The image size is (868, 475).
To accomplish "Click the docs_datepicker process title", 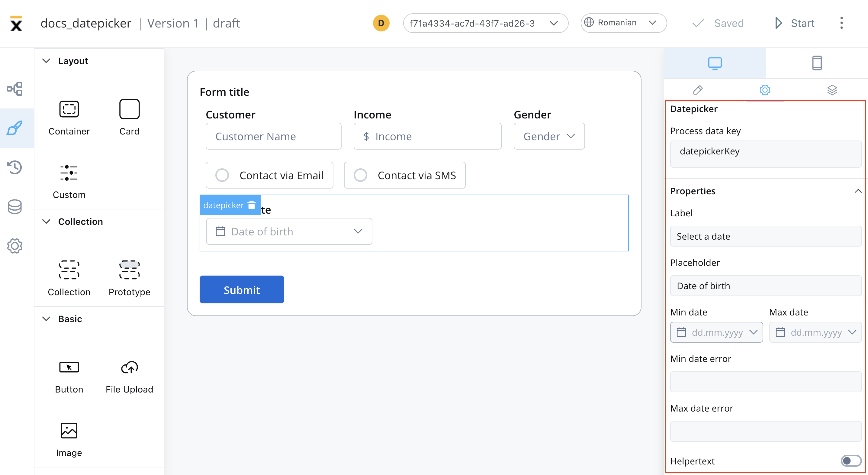I will 86,24.
